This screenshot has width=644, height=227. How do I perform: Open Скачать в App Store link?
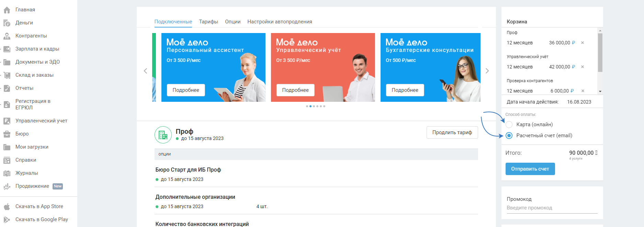pos(38,206)
